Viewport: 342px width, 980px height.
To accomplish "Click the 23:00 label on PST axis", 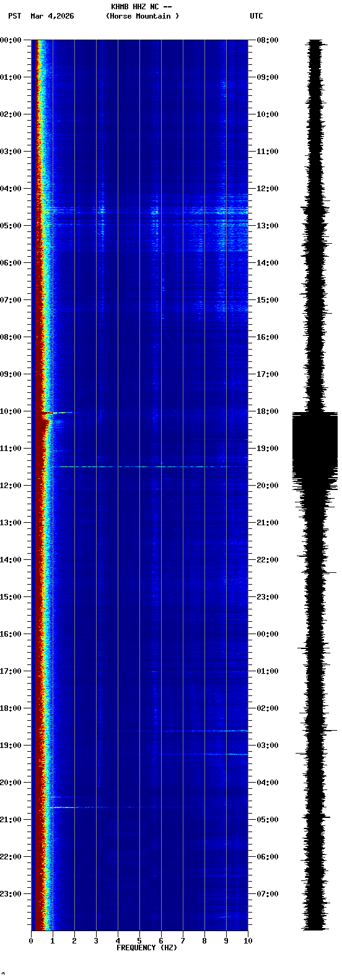I will point(11,894).
